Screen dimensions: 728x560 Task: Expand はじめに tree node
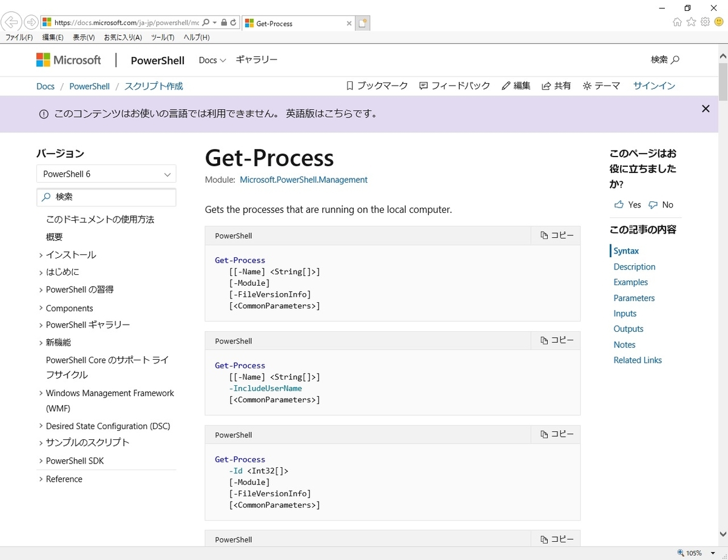[41, 272]
